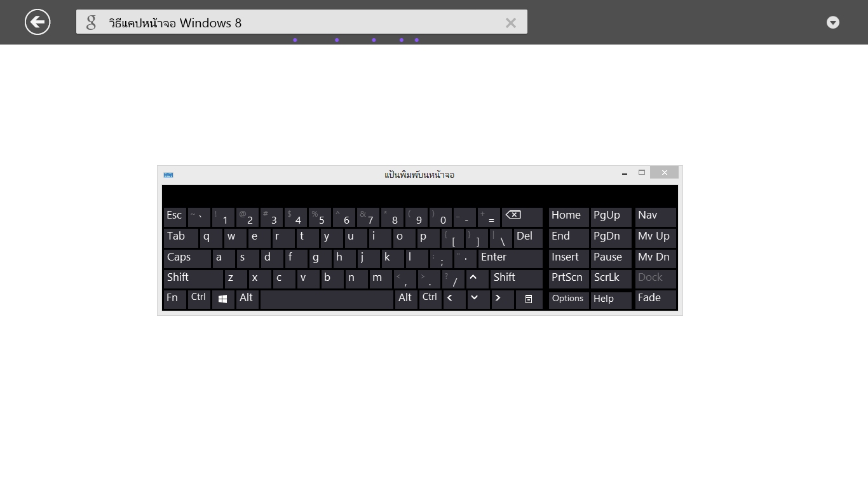
Task: Toggle the Caps key
Action: point(187,259)
